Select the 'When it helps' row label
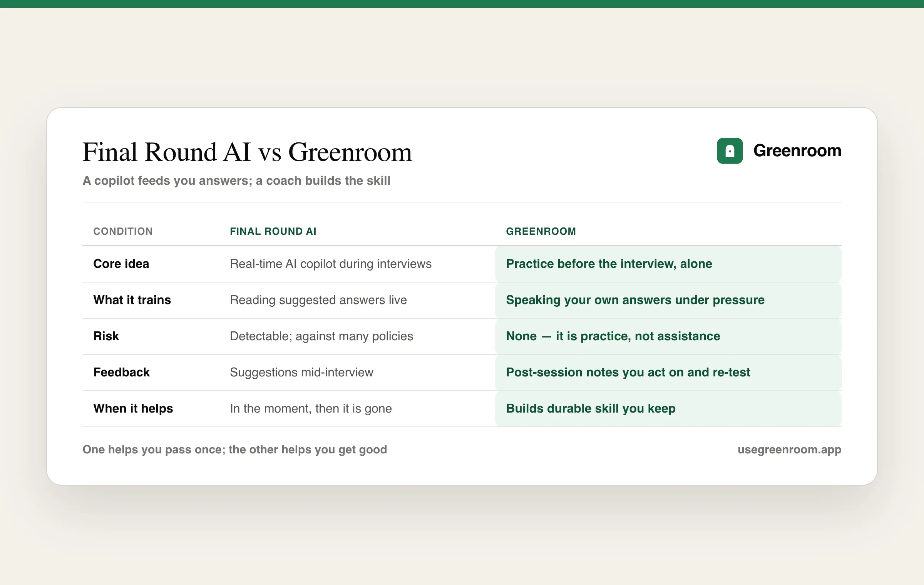This screenshot has width=924, height=585. click(x=133, y=408)
